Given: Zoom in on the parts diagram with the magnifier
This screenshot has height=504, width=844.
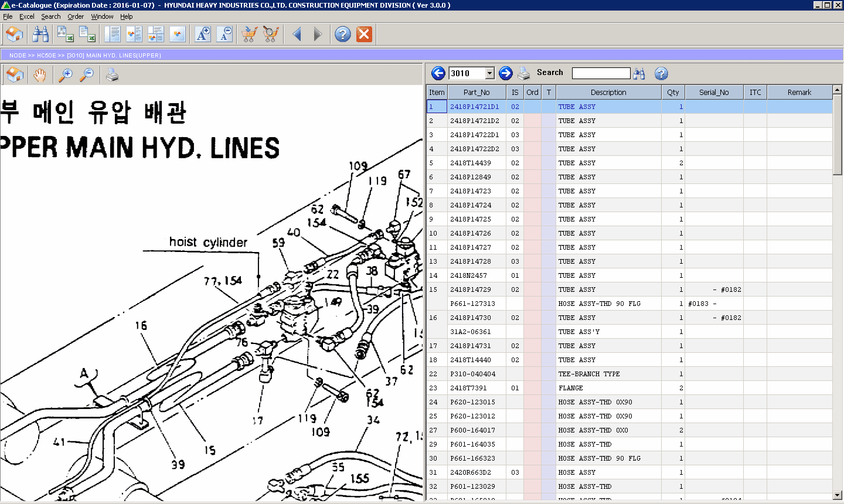Looking at the screenshot, I should click(65, 74).
